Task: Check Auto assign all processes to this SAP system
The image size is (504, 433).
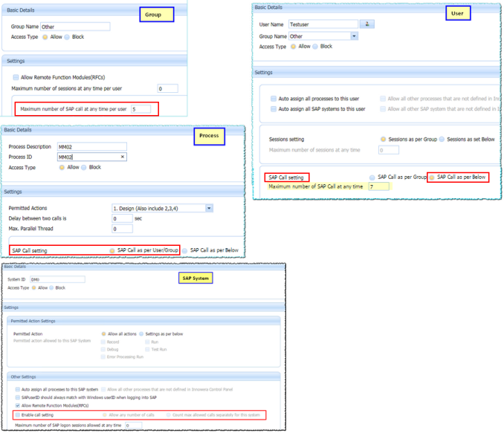Action: (18, 389)
